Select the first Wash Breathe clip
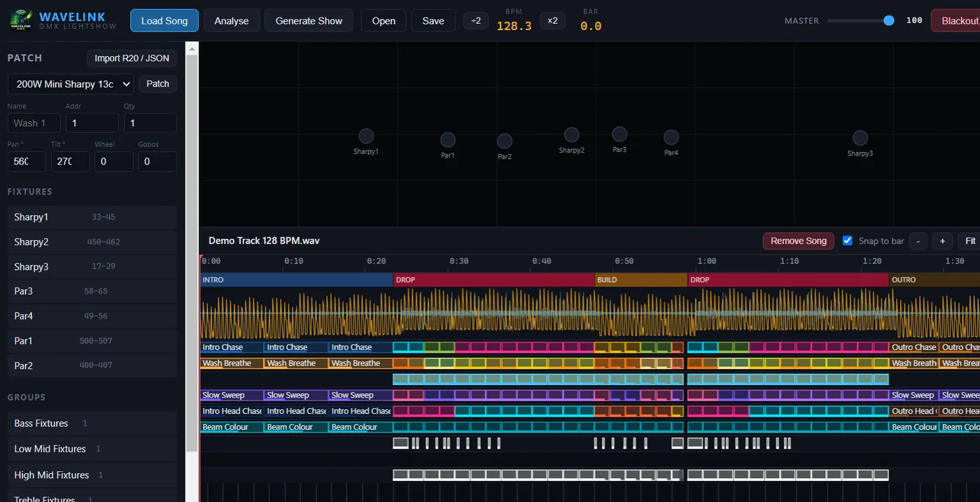 (x=232, y=363)
